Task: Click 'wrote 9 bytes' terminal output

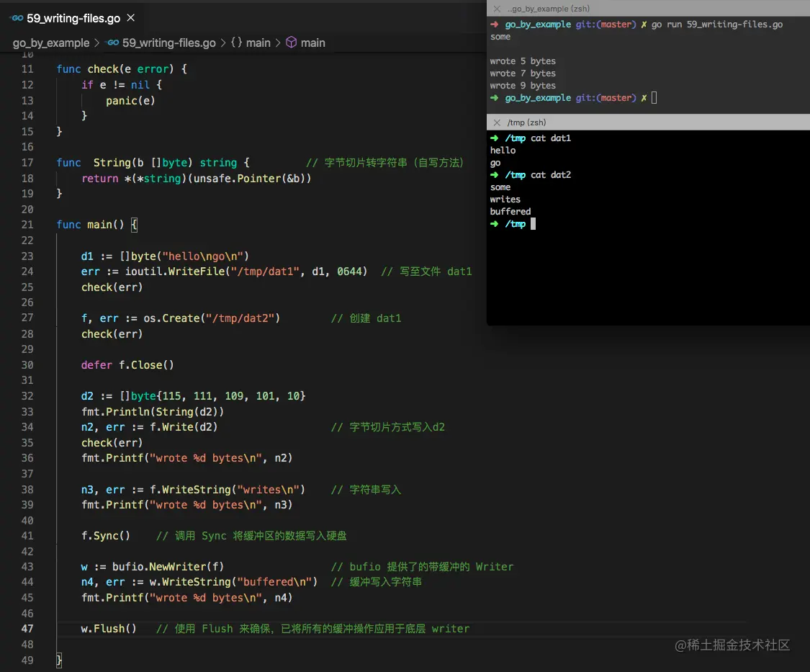Action: 523,86
